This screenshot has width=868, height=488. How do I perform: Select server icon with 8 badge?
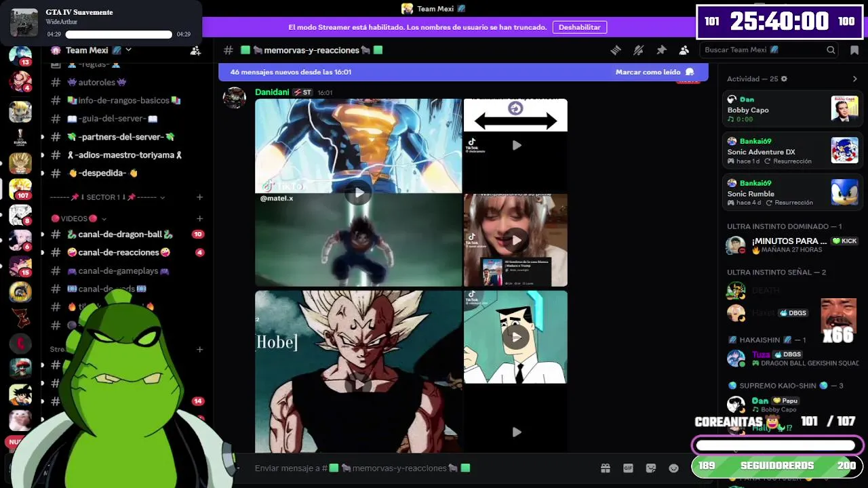[x=20, y=215]
